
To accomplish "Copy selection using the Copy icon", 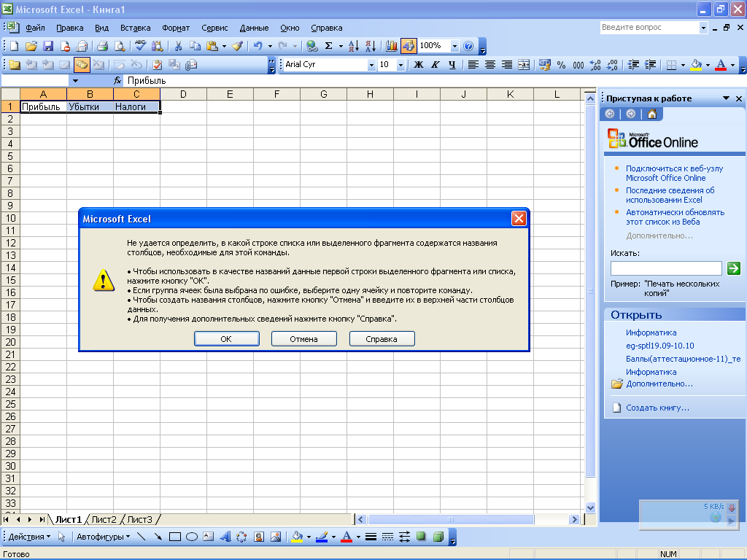I will click(195, 46).
